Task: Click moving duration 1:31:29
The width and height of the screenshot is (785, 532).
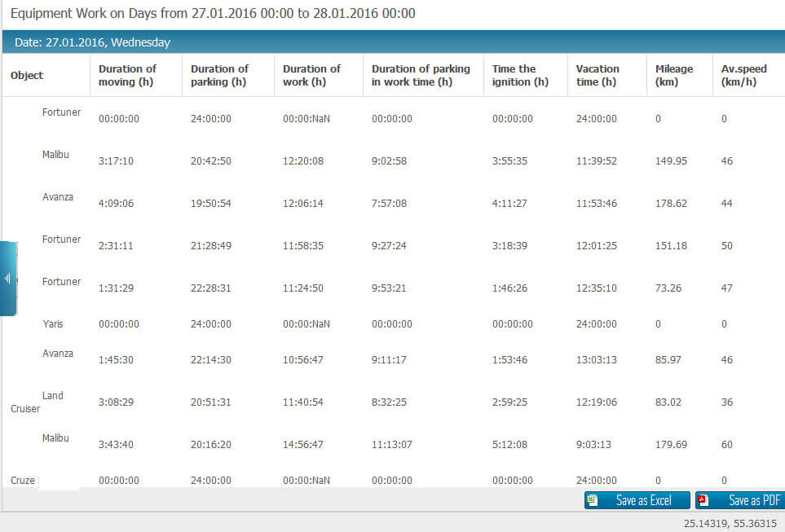Action: pyautogui.click(x=116, y=288)
